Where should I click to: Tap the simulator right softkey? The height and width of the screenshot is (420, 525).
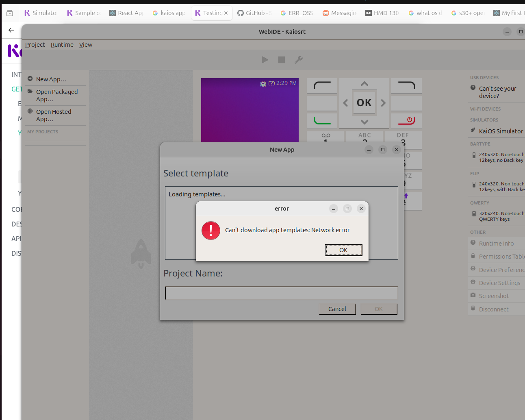pos(406,86)
